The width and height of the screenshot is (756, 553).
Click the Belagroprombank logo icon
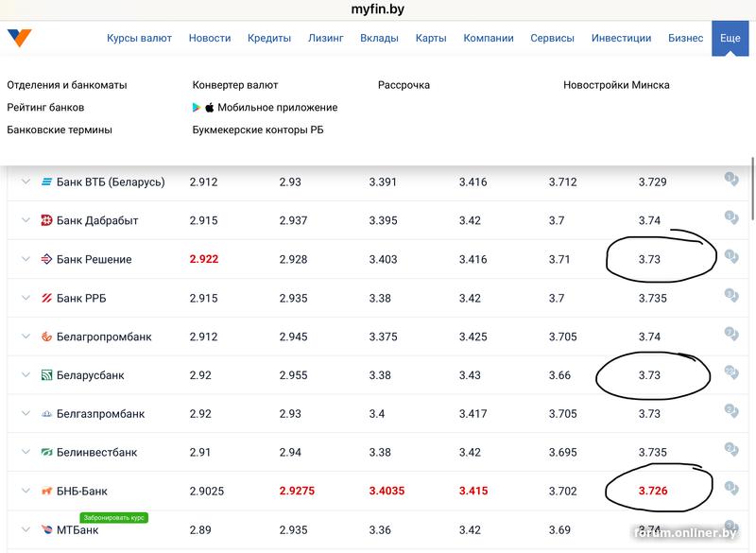pyautogui.click(x=46, y=337)
